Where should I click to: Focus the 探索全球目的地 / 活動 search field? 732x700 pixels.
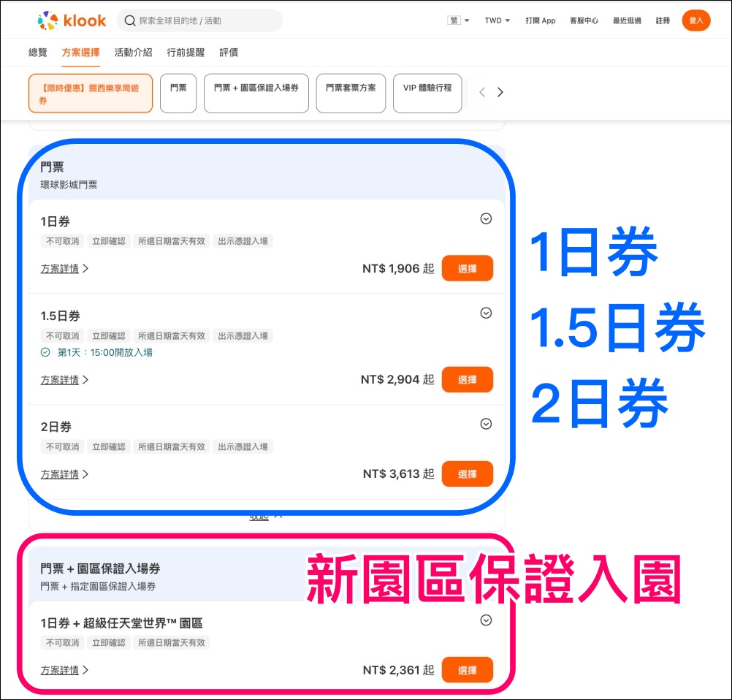[199, 20]
